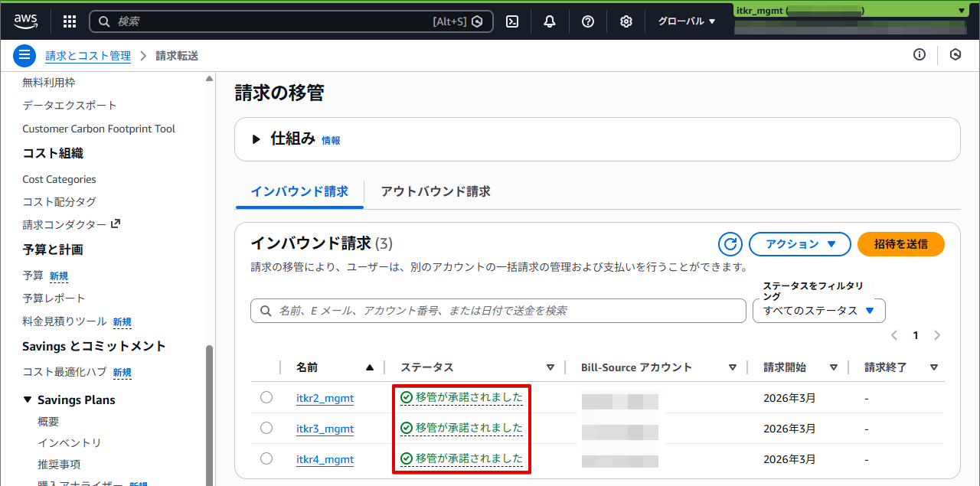Open the help question-mark menu

588,21
